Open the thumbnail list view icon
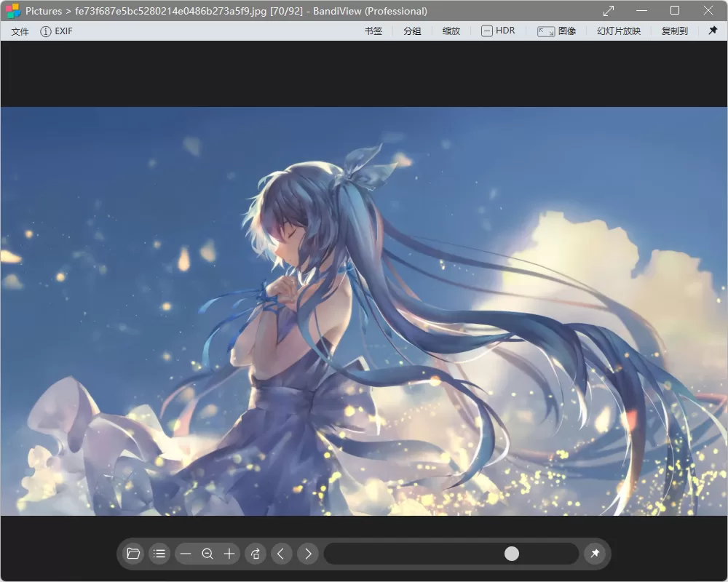Screen dimensions: 728x582 [x=159, y=554]
